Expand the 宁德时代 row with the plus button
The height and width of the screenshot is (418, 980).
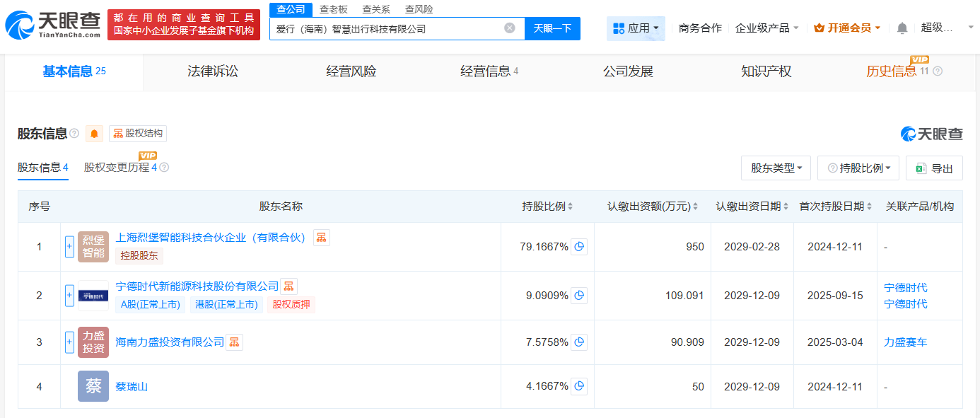click(69, 296)
